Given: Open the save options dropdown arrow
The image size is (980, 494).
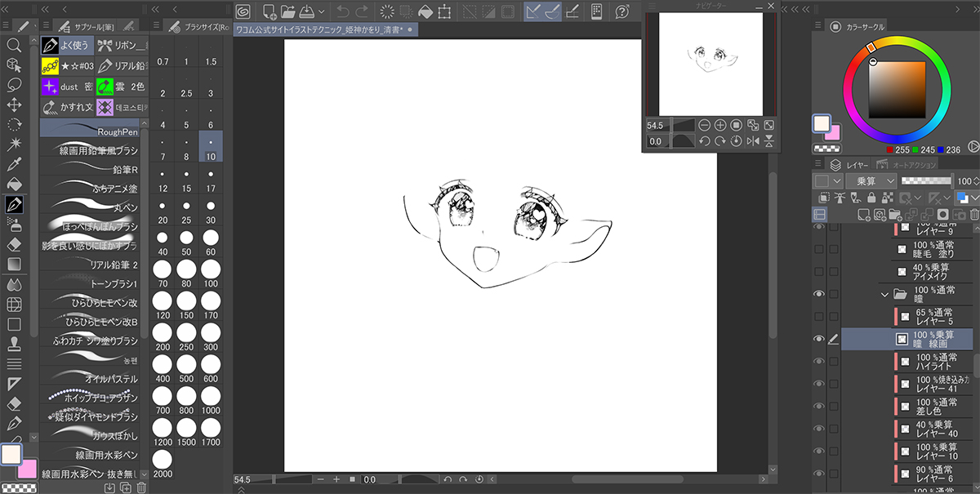Looking at the screenshot, I should (322, 11).
